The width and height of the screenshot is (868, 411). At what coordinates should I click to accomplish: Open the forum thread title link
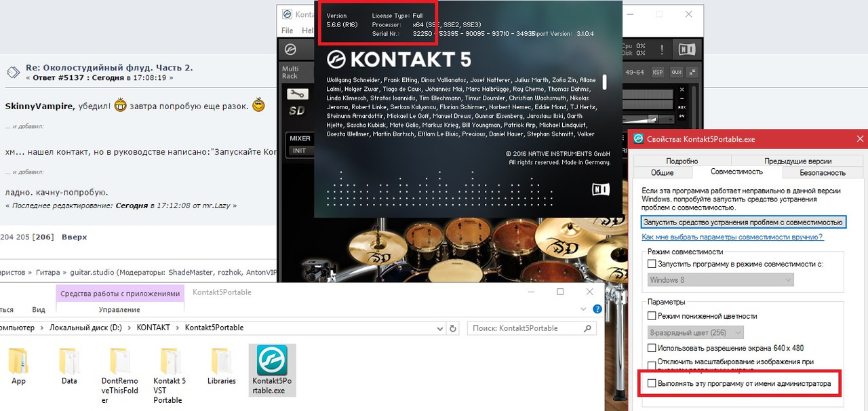click(109, 67)
